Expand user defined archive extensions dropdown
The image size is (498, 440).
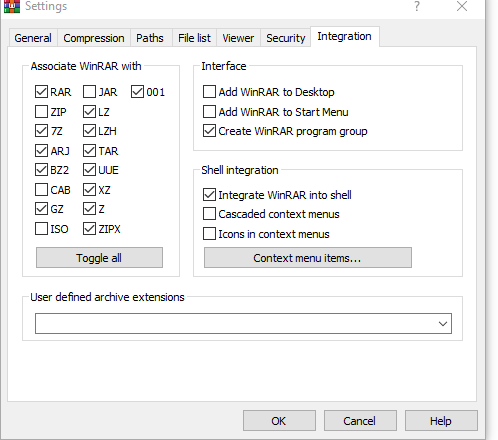coord(443,323)
